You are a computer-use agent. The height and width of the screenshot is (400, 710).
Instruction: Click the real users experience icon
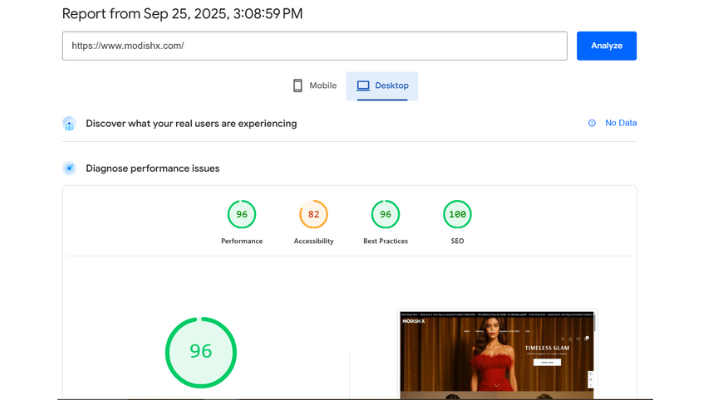coord(69,123)
